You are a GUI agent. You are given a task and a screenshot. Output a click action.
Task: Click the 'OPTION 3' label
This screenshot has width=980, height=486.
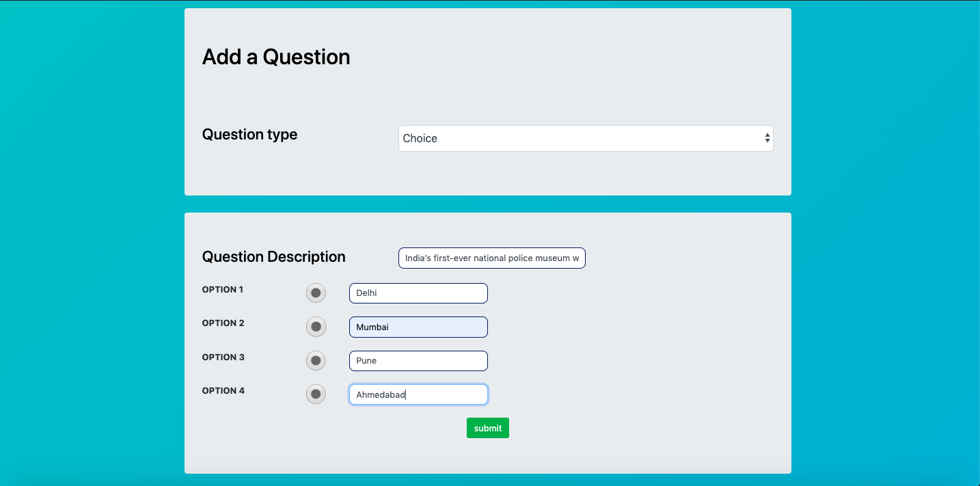point(223,357)
